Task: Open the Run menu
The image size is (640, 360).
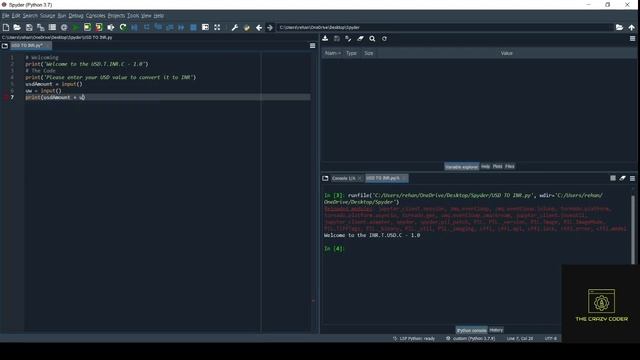Action: pos(62,16)
